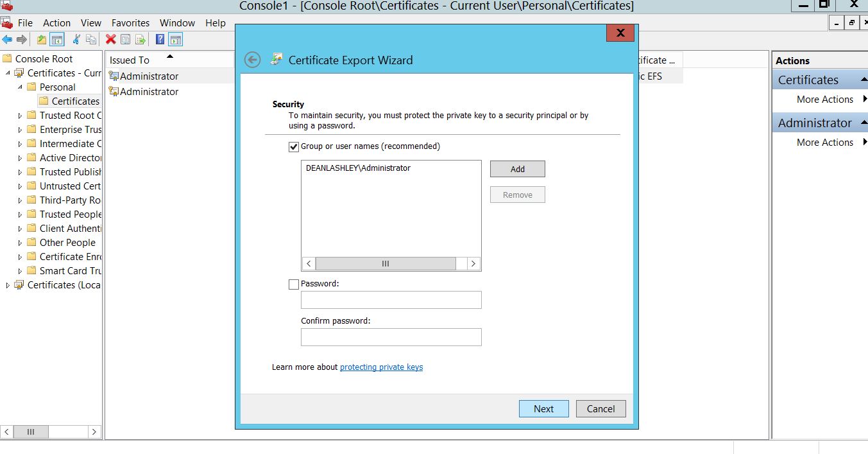Click the red Delete X icon
The height and width of the screenshot is (454, 868).
[x=110, y=40]
